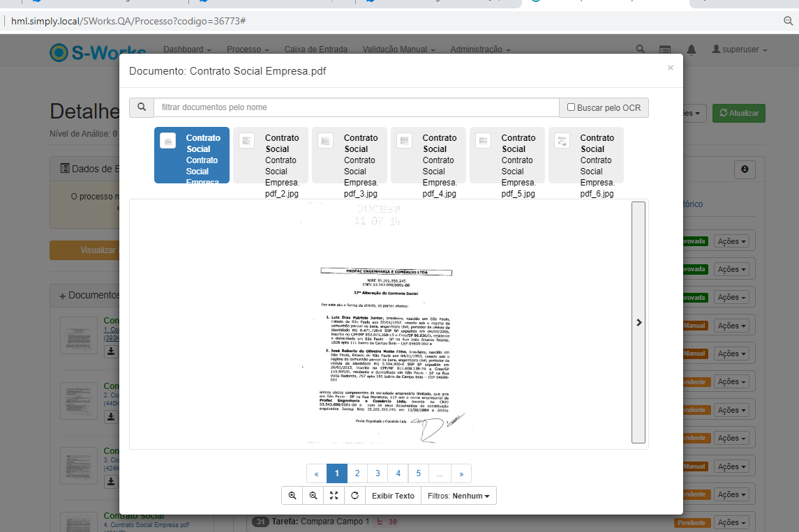Open the Processo menu
This screenshot has height=532, width=799.
[248, 50]
